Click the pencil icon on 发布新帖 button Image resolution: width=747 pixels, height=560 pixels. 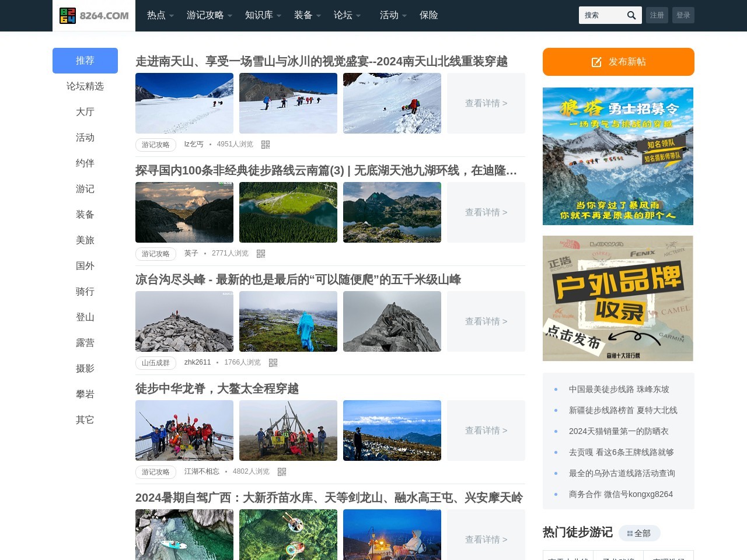596,61
